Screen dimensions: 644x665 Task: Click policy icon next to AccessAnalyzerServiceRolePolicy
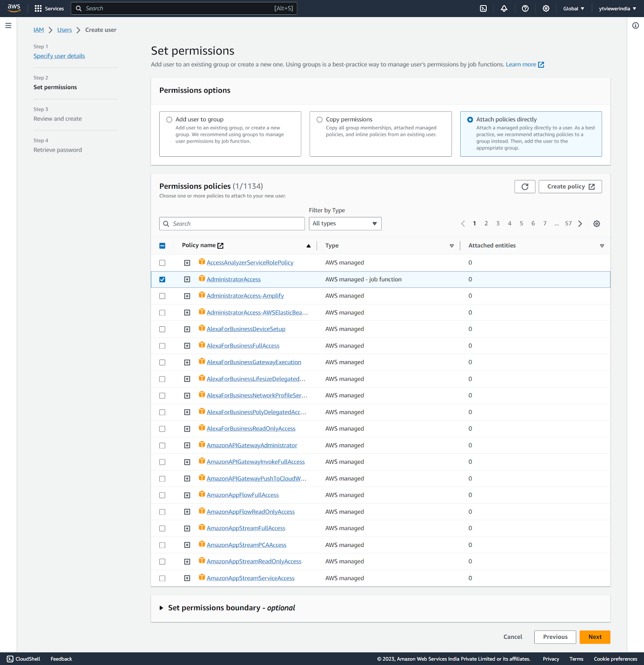tap(202, 262)
